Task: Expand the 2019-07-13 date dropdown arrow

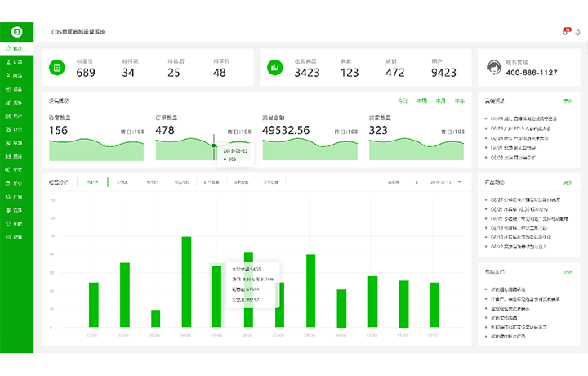Action: (x=460, y=181)
